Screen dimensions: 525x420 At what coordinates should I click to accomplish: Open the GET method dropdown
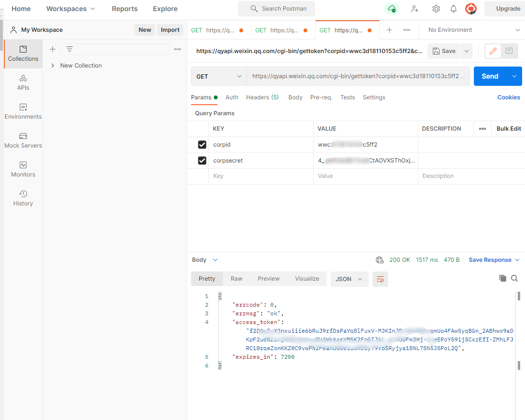point(219,76)
